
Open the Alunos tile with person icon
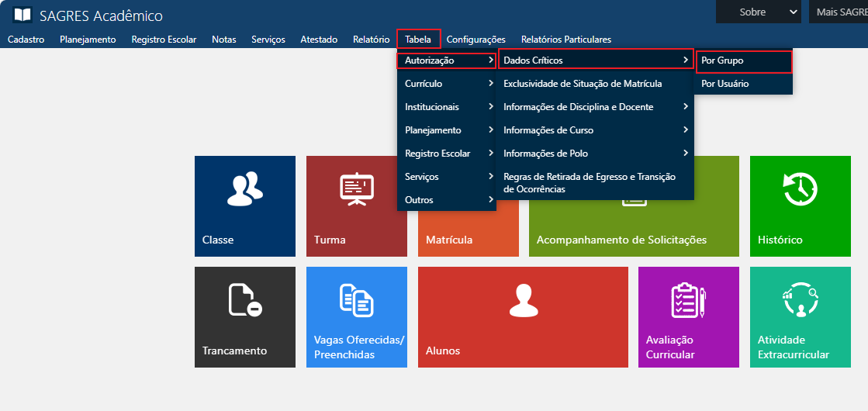click(522, 316)
